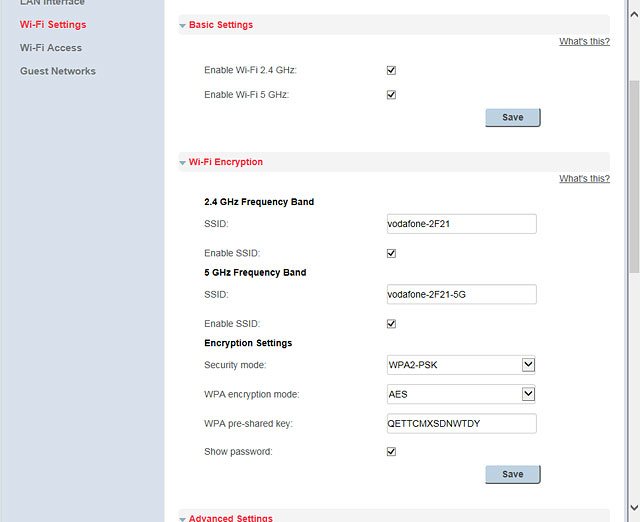Click the Enable Wi-Fi 5 GHz label
The height and width of the screenshot is (522, 640).
tap(247, 95)
